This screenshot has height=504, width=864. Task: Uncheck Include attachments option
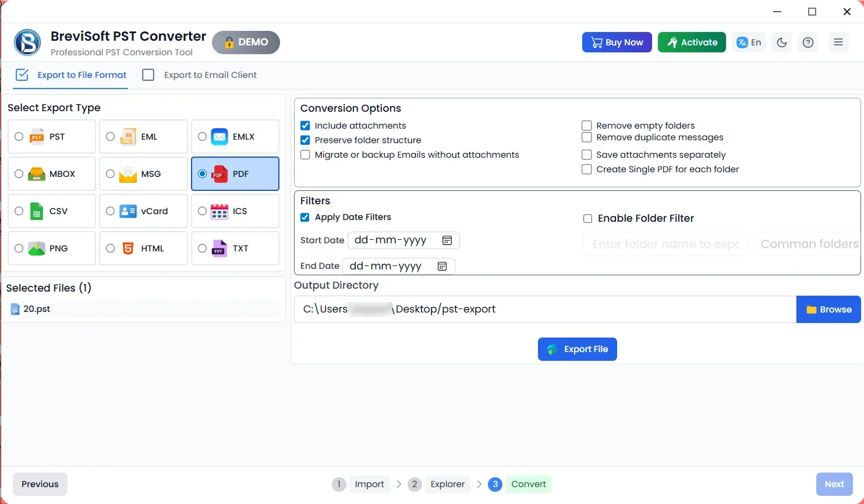[305, 126]
